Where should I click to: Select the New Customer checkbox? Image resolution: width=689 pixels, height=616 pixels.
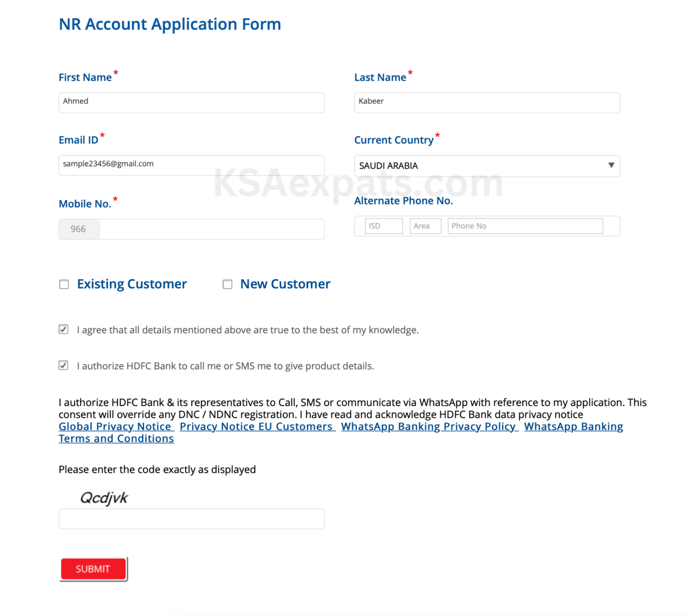coord(227,284)
